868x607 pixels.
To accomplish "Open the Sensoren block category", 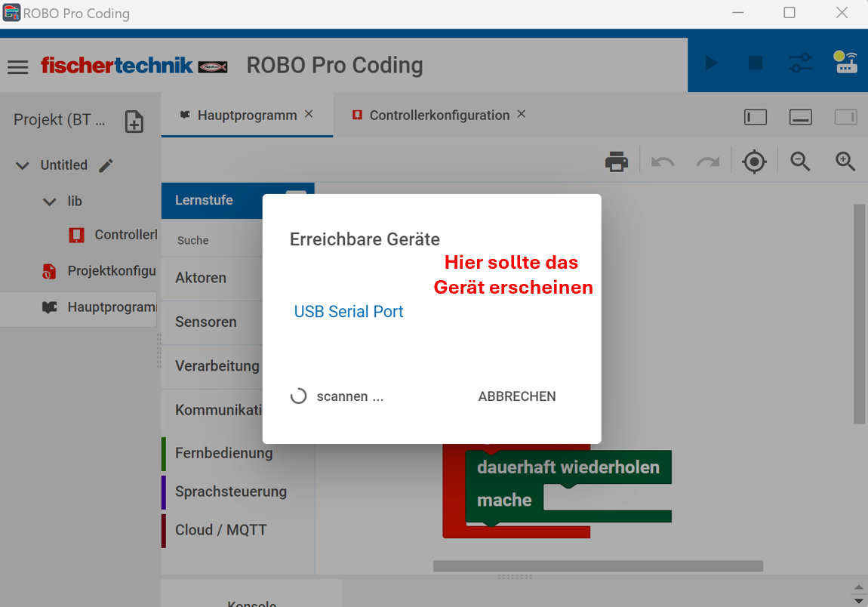I will tap(212, 322).
